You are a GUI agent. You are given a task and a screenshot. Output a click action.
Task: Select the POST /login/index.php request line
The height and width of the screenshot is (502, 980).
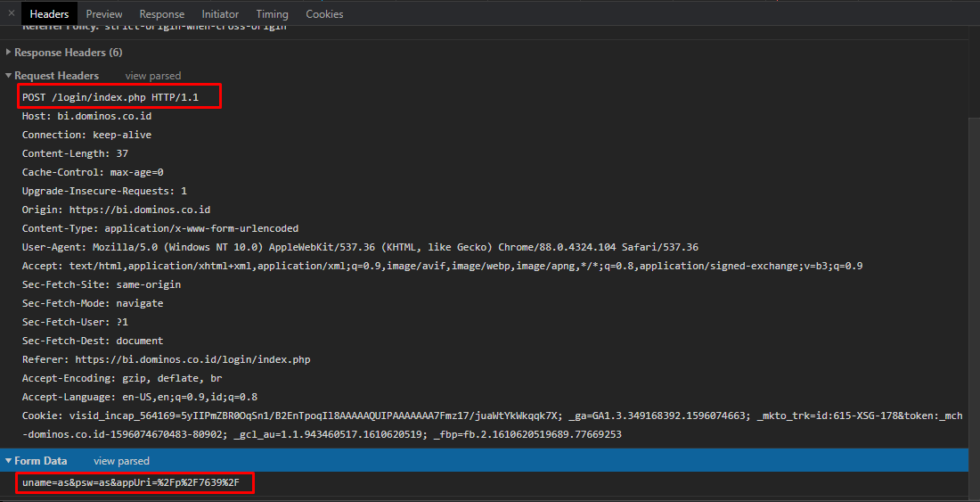pos(110,96)
